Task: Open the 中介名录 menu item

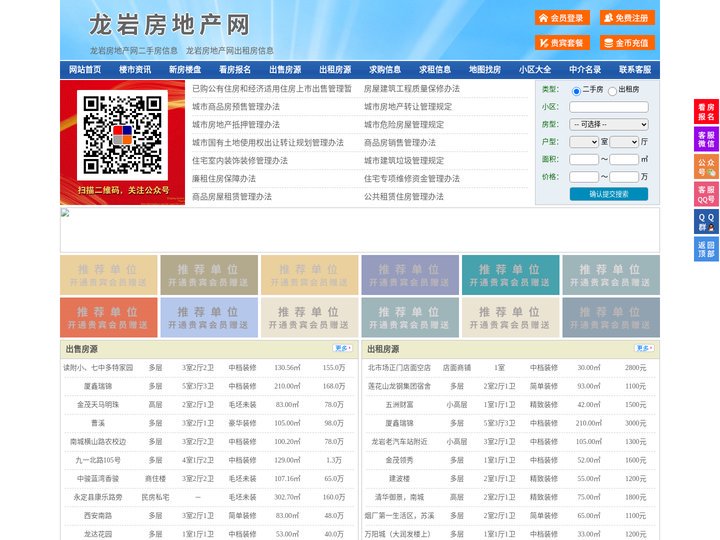Action: (x=585, y=70)
